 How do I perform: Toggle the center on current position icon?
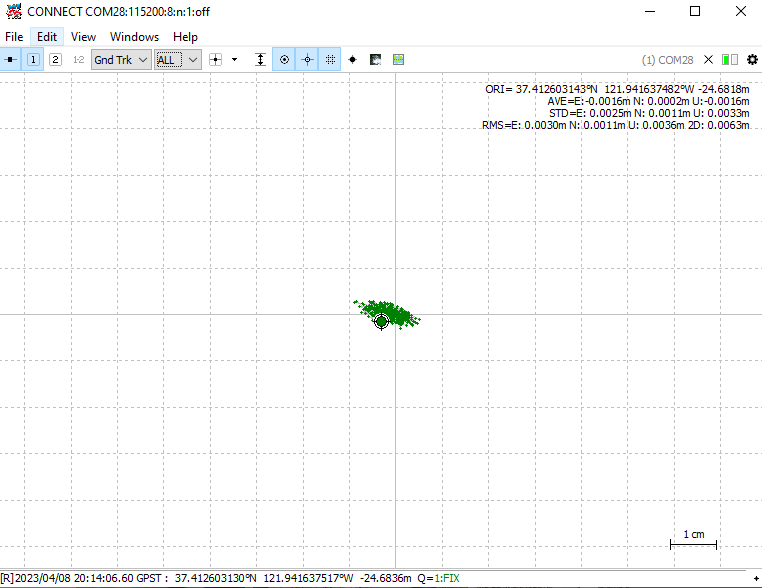click(307, 60)
